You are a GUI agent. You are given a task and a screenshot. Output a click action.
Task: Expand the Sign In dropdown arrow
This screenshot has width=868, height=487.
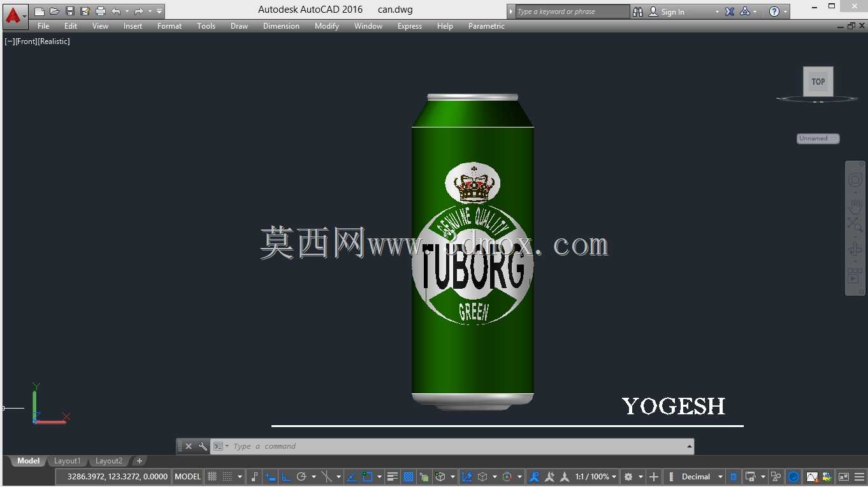click(x=717, y=11)
